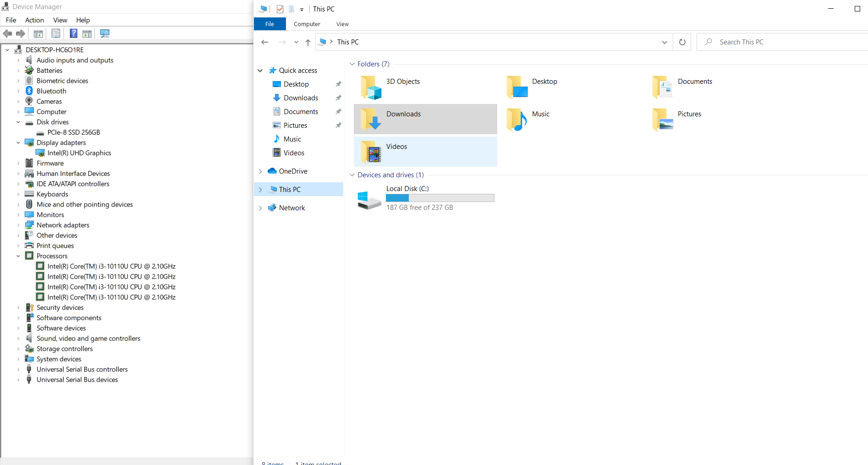The image size is (868, 465).
Task: Open Device Manager Help toolbar icon
Action: 73,33
